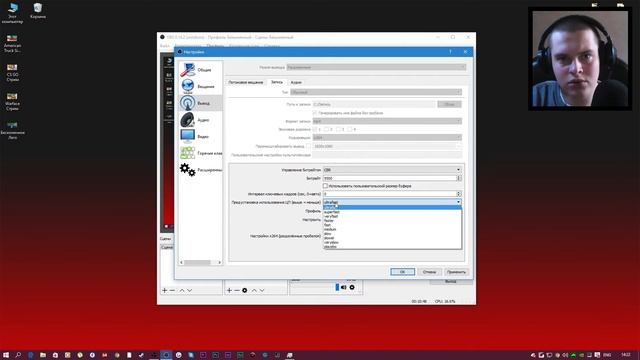Open rate control dropdown showing CBR
The image size is (640, 360).
coord(392,170)
